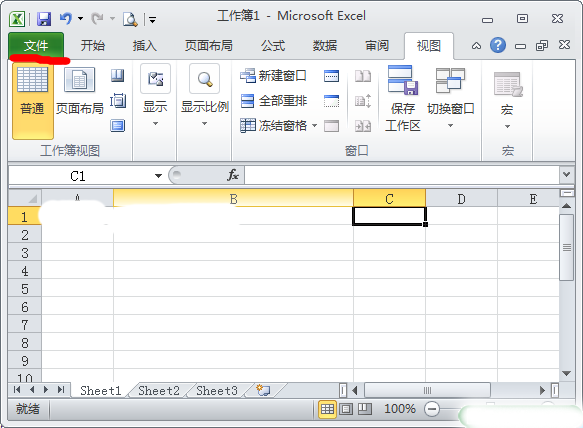
Task: Click the 100% zoom level
Action: (400, 409)
